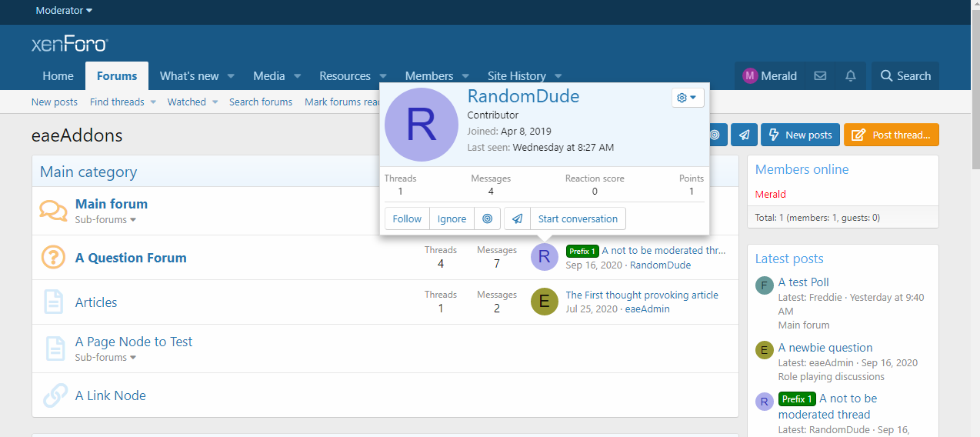
Task: Click RandomDude's large avatar in the popup
Action: tap(421, 125)
